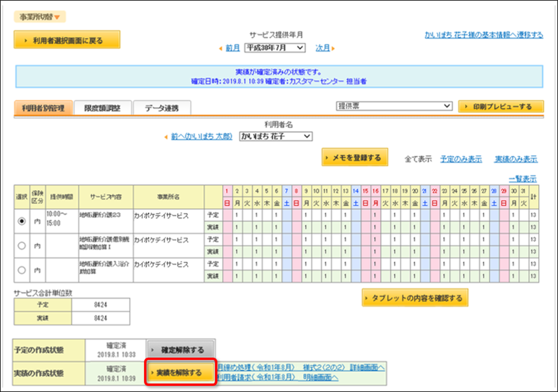558x392 pixels.
Task: Click the 計 column header
Action: pyautogui.click(x=533, y=197)
